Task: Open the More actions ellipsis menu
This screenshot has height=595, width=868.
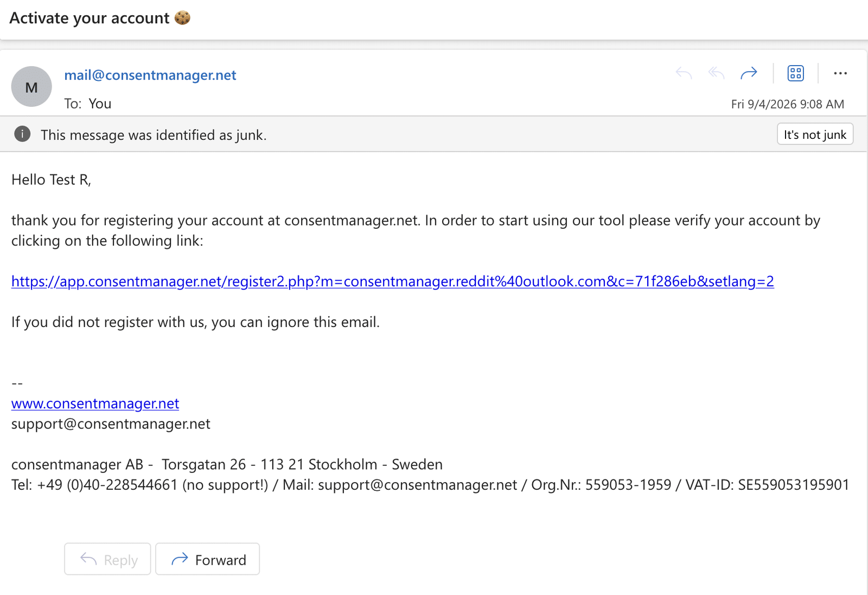Action: coord(840,73)
